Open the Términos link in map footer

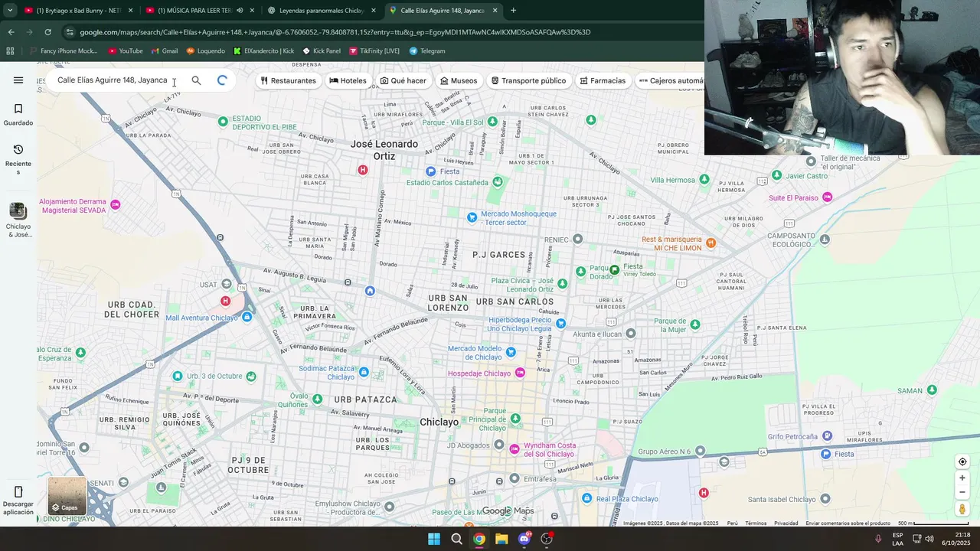pyautogui.click(x=756, y=523)
